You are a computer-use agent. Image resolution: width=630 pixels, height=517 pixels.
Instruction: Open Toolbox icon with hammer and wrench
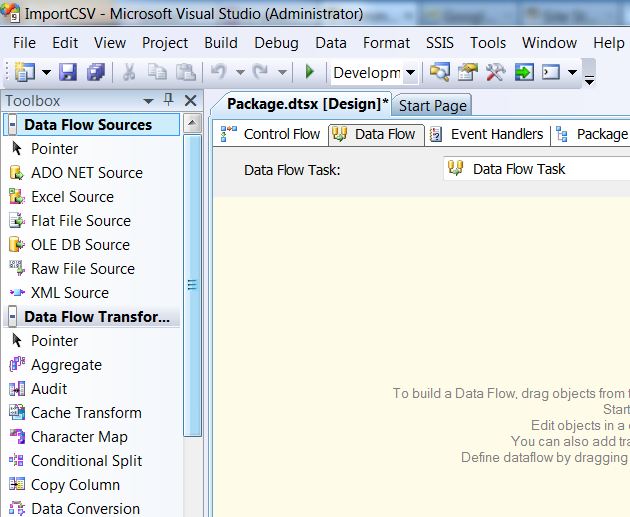[x=495, y=72]
